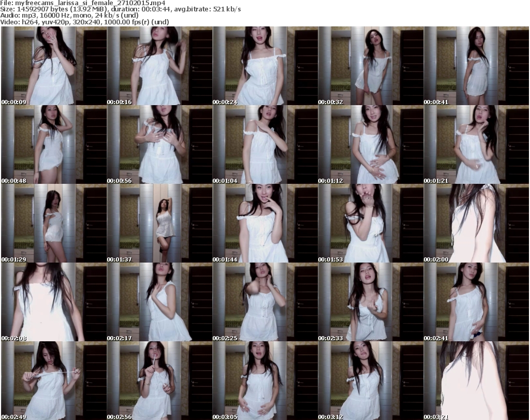
Task: Select the 'Video: h264, yuv420p' info line
Action: [84, 22]
